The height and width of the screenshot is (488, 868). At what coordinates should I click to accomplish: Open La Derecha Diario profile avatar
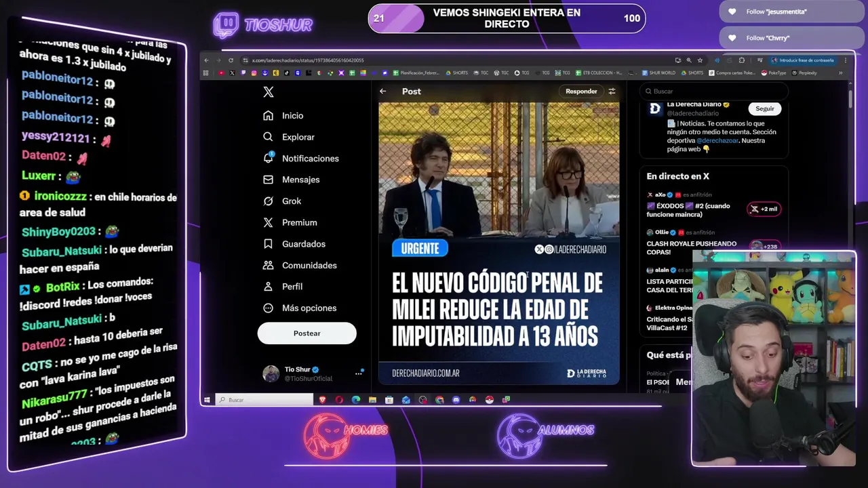655,108
